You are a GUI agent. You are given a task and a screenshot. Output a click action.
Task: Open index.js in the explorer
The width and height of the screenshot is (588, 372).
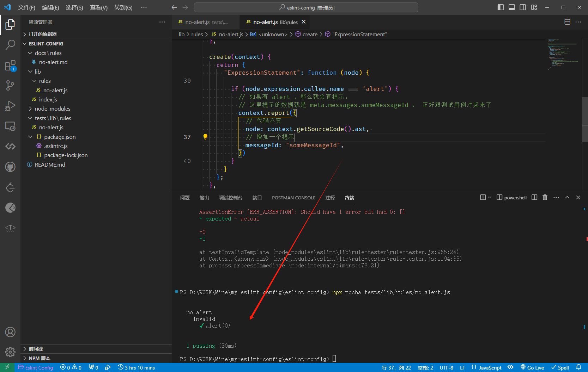[x=96, y=99]
